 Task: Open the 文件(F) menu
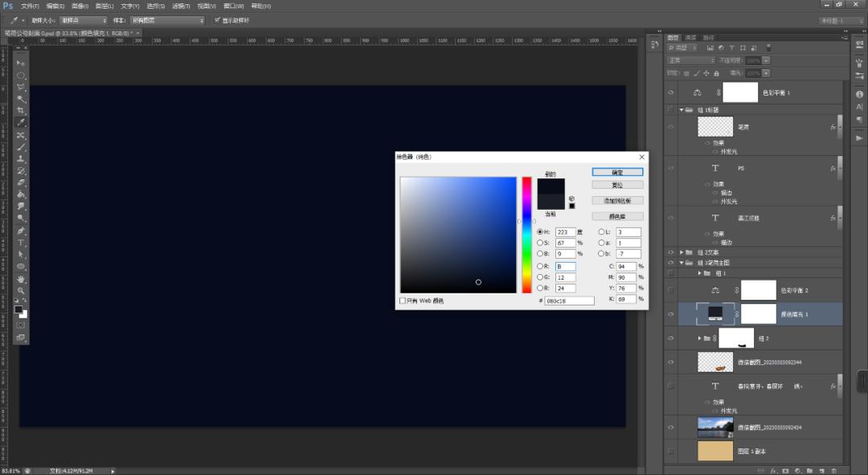click(x=30, y=6)
